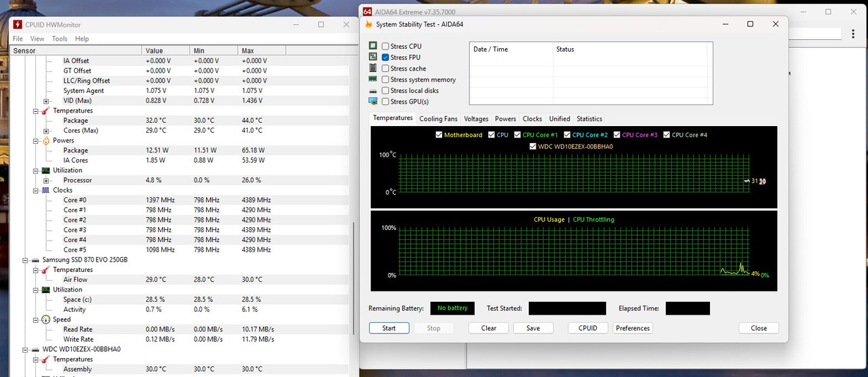Screen dimensions: 868x377
Task: Toggle the WDC WD10EZEX graph checkbox in AIDA64
Action: [533, 146]
